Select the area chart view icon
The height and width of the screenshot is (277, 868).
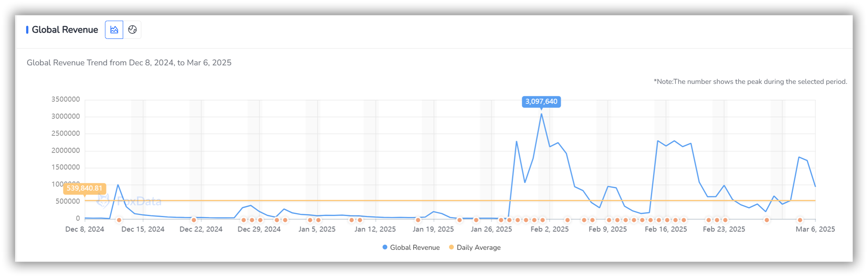click(x=114, y=30)
